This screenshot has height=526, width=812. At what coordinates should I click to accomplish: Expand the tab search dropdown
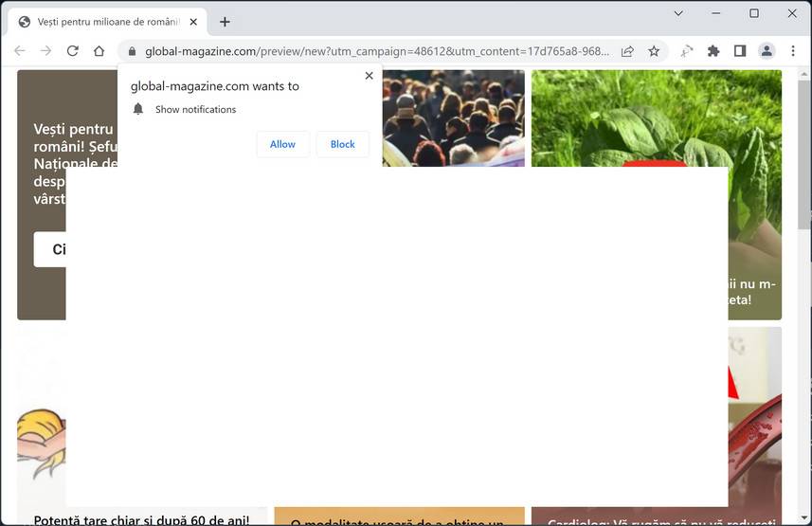[678, 13]
